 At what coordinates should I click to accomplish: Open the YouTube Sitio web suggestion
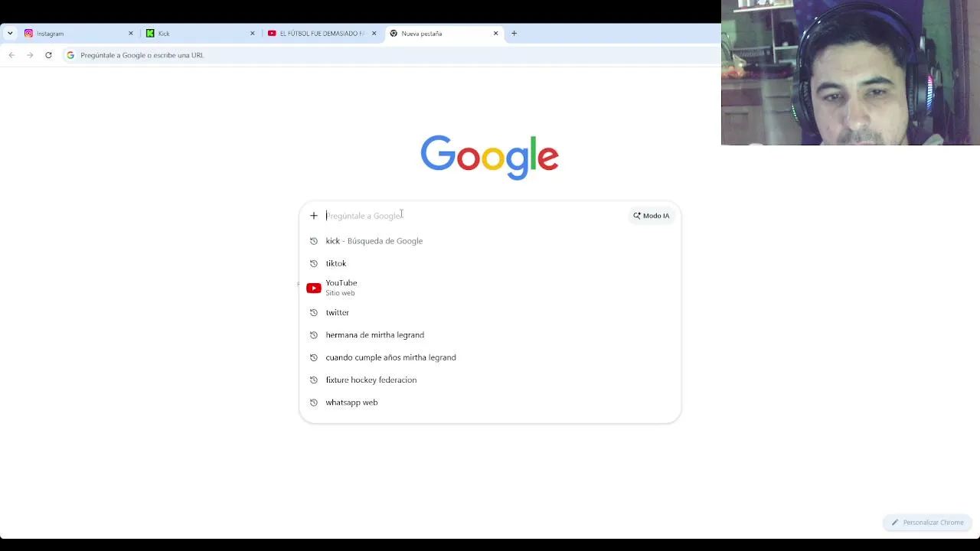click(x=490, y=288)
